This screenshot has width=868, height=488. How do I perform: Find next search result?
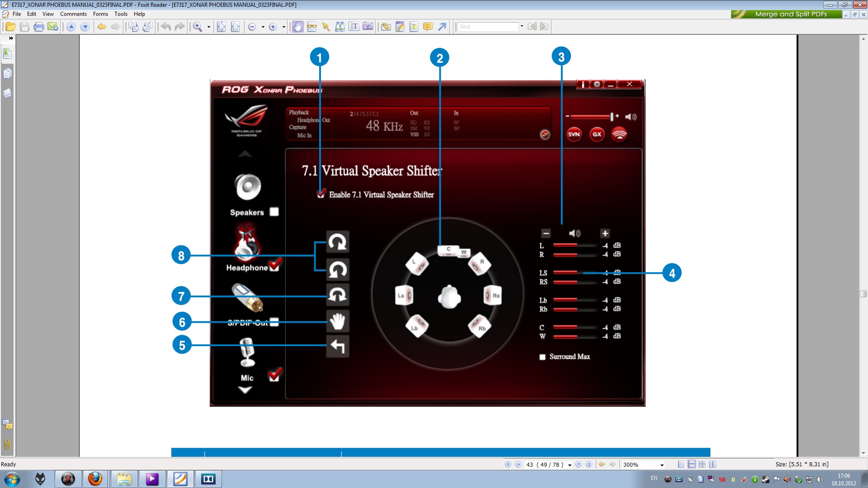[x=544, y=27]
